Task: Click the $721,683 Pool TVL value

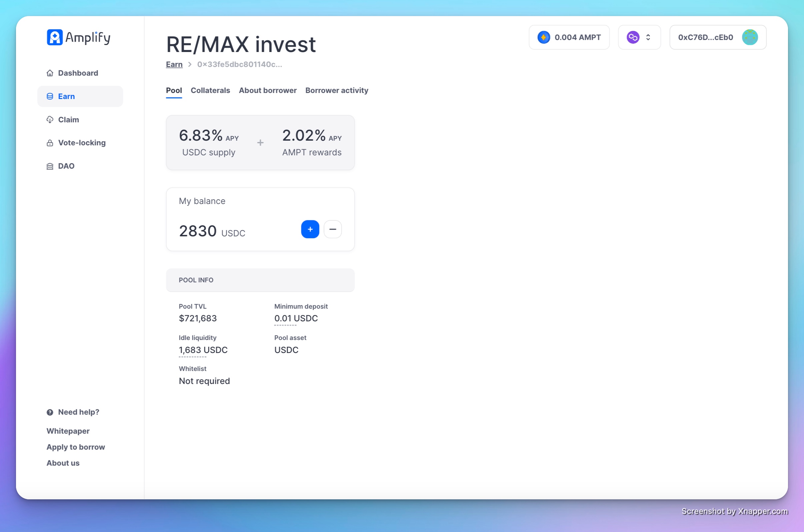Action: click(x=197, y=319)
